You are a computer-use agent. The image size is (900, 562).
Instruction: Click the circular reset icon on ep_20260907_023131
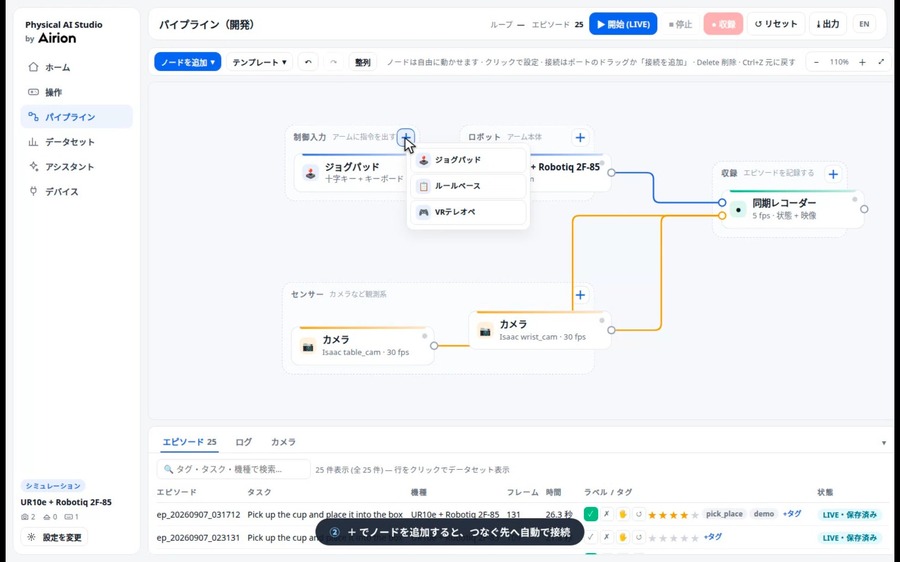click(x=639, y=537)
